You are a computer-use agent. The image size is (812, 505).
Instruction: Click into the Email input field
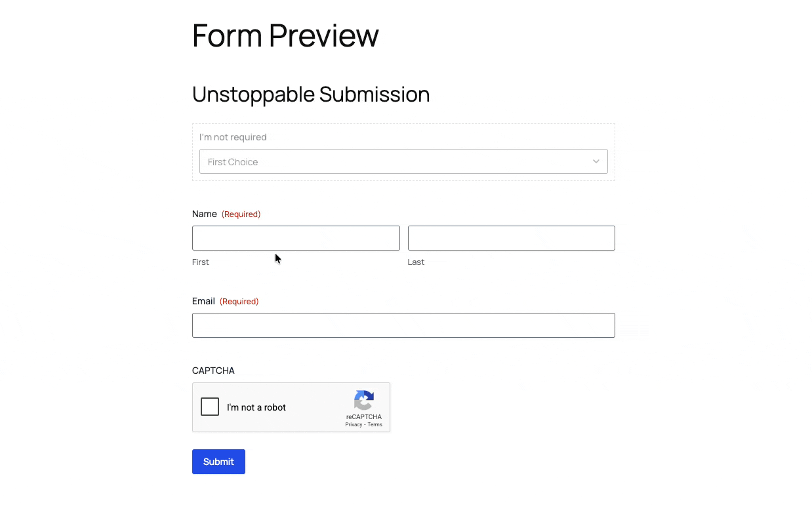click(403, 325)
